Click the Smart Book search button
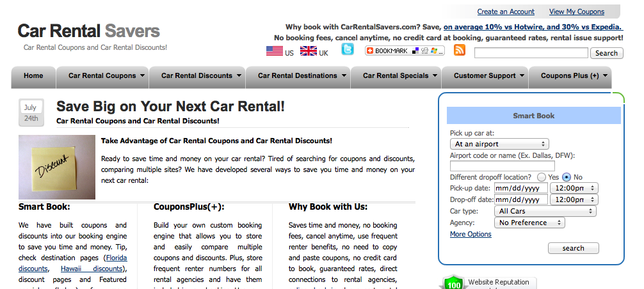Image resolution: width=644 pixels, height=289 pixels. [574, 248]
